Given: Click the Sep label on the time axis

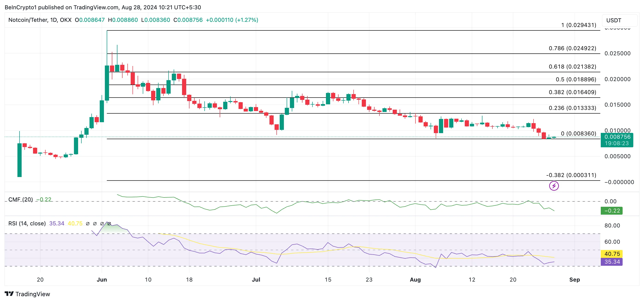Looking at the screenshot, I should (574, 280).
